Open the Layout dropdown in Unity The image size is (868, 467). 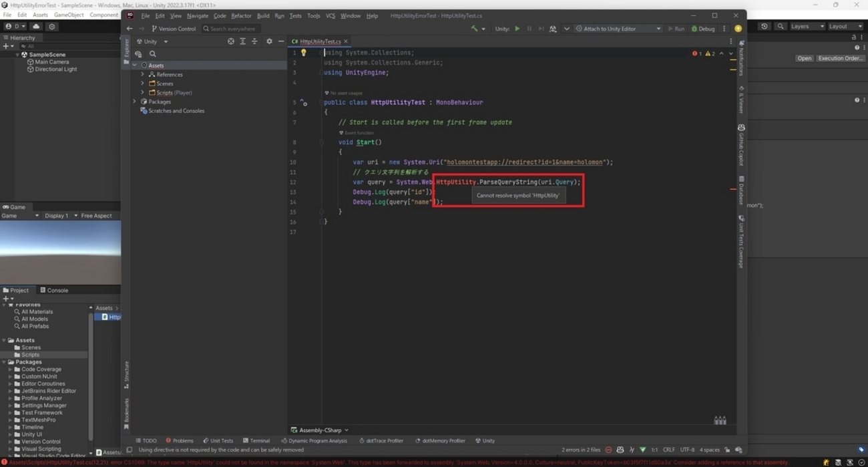(846, 27)
